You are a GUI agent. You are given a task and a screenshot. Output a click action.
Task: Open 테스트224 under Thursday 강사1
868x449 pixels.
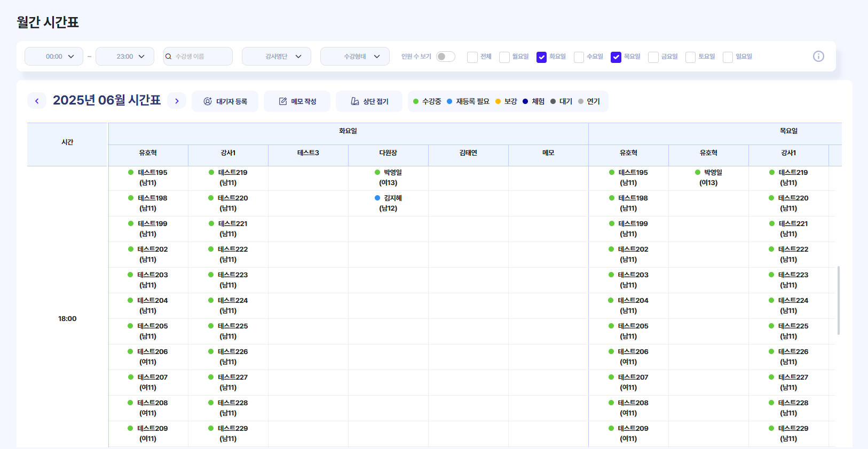point(788,306)
